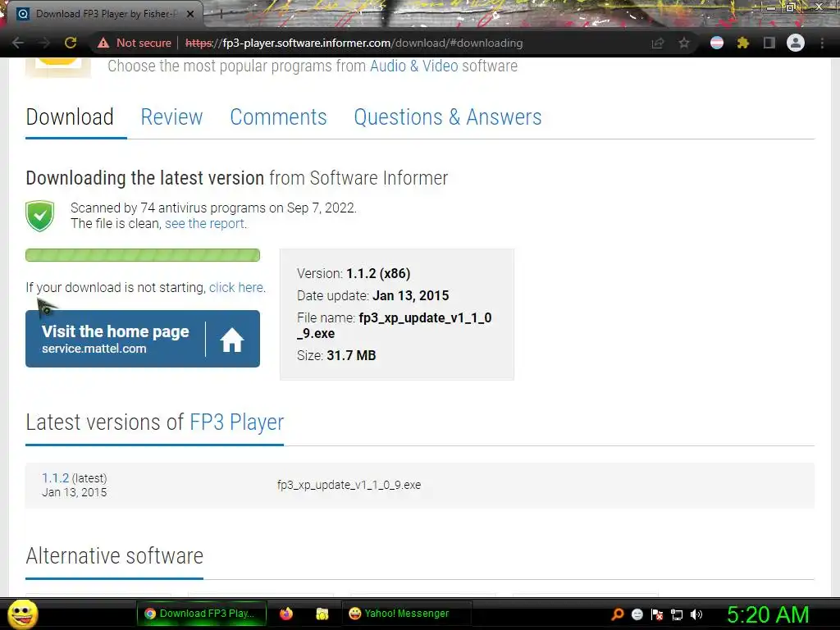Open a new browser tab
The height and width of the screenshot is (630, 840).
coord(221,14)
